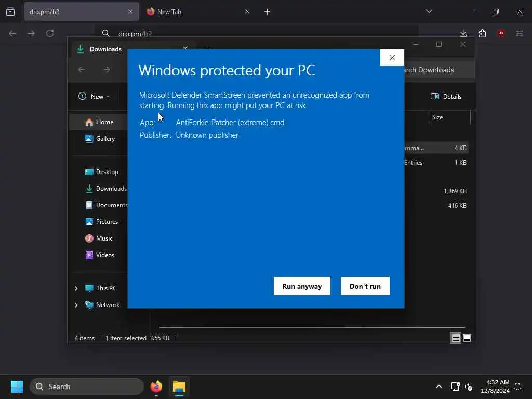Click uBlock Origin toolbar icon
The width and height of the screenshot is (532, 399).
coord(501,33)
